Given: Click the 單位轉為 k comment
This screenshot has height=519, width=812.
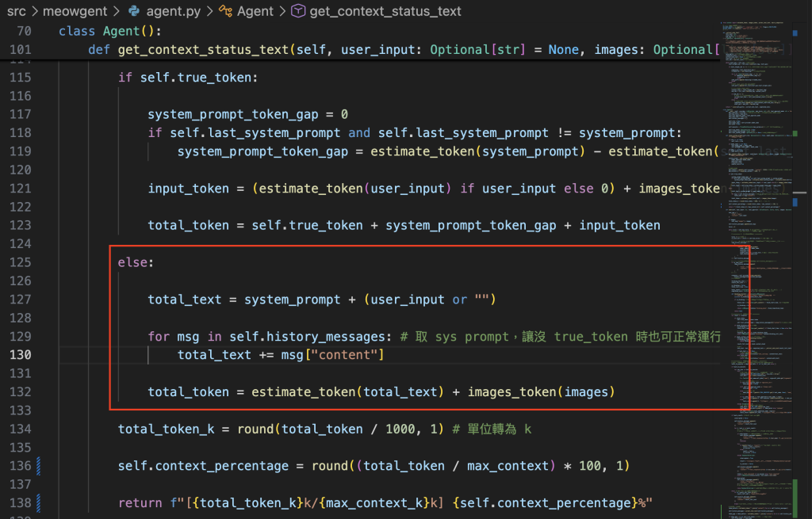Looking at the screenshot, I should coord(492,429).
